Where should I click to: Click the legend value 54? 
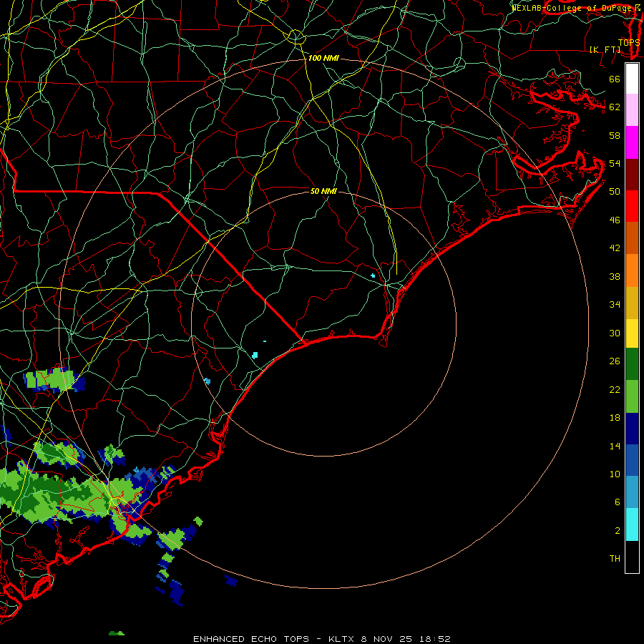(x=615, y=163)
